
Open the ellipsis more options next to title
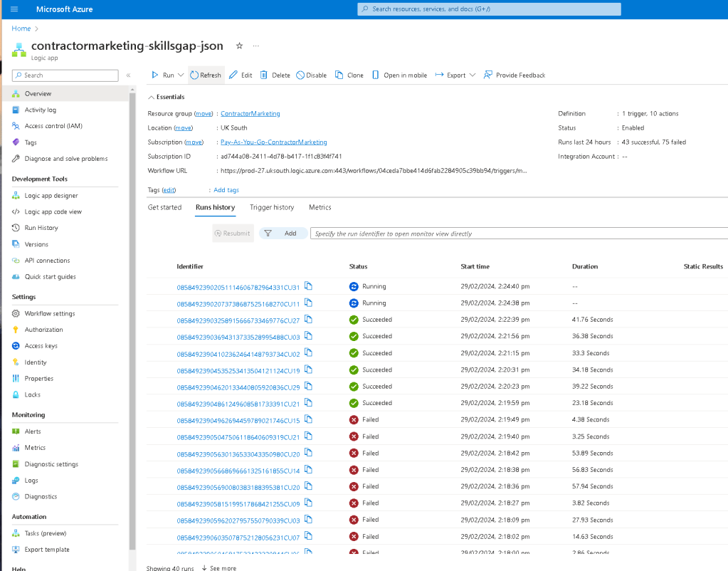click(255, 46)
